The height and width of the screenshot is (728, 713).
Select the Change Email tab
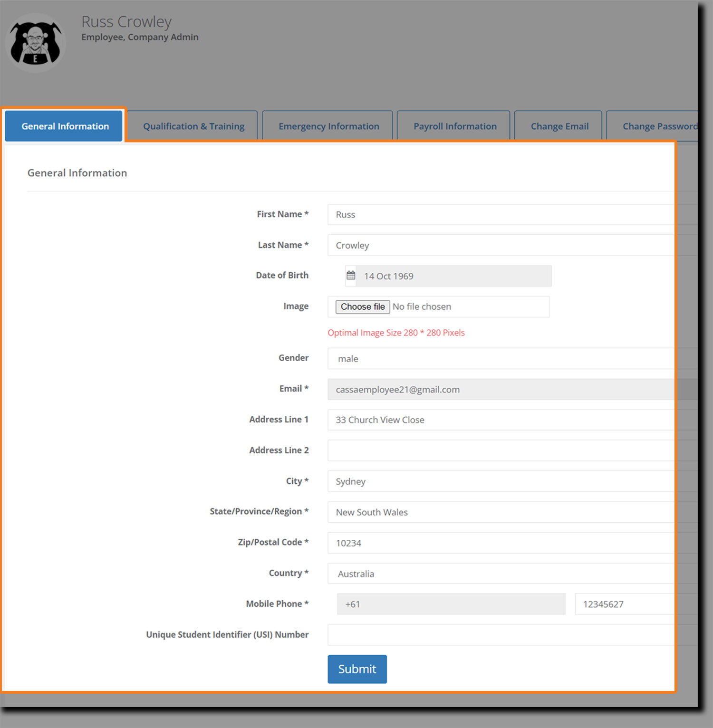click(559, 126)
